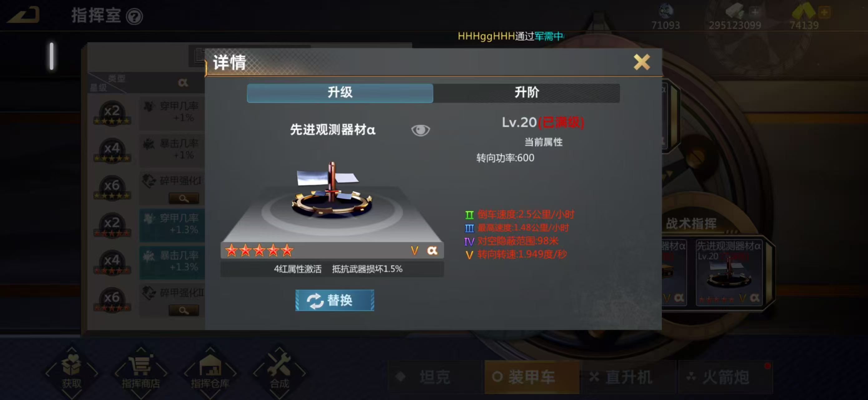
Task: Click the back arrow icon
Action: [x=24, y=15]
